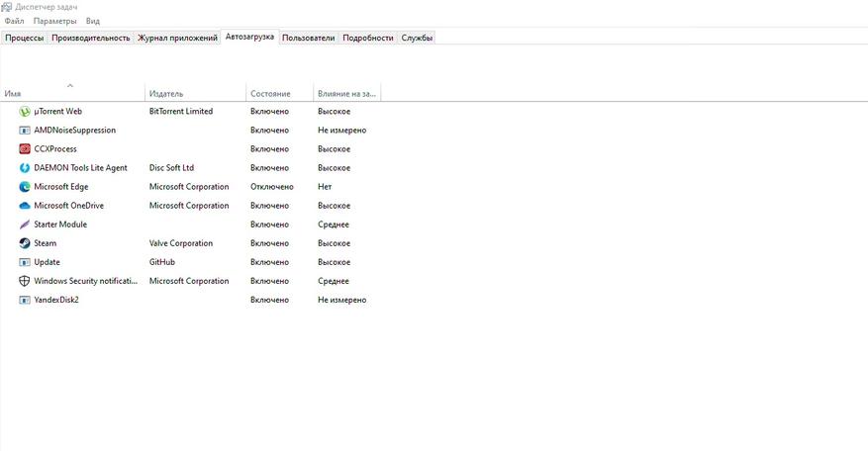Screen dimensions: 868x451
Task: Click Microsoft Corporation in Windows Security row
Action: pos(189,281)
